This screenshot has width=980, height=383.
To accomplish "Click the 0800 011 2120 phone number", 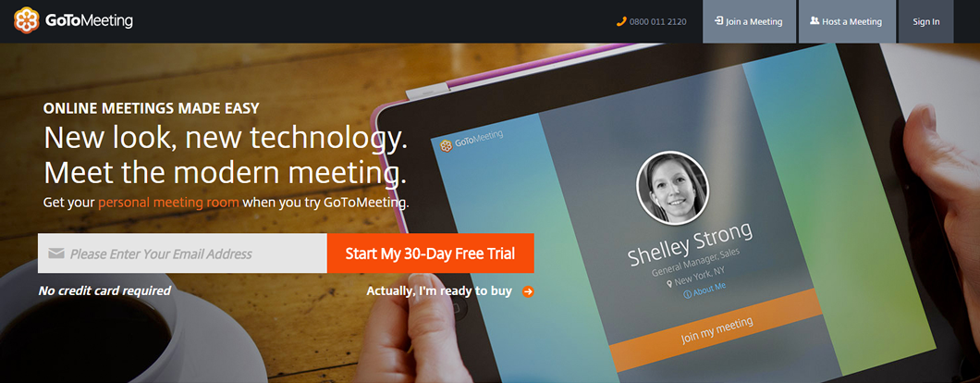I will [658, 21].
